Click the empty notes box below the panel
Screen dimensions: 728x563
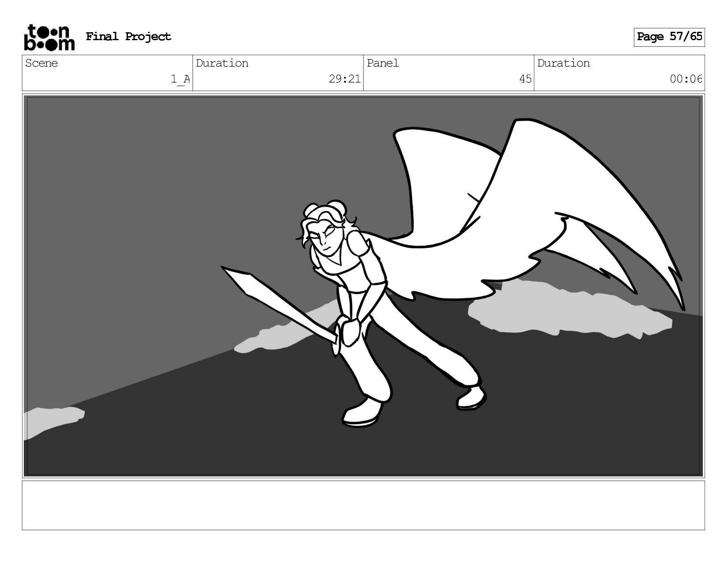(x=363, y=505)
